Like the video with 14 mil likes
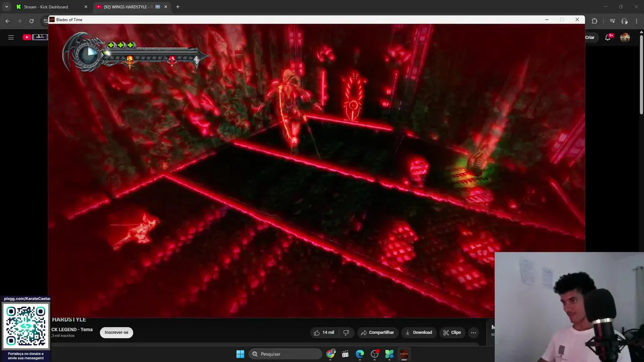644x362 pixels. click(324, 332)
